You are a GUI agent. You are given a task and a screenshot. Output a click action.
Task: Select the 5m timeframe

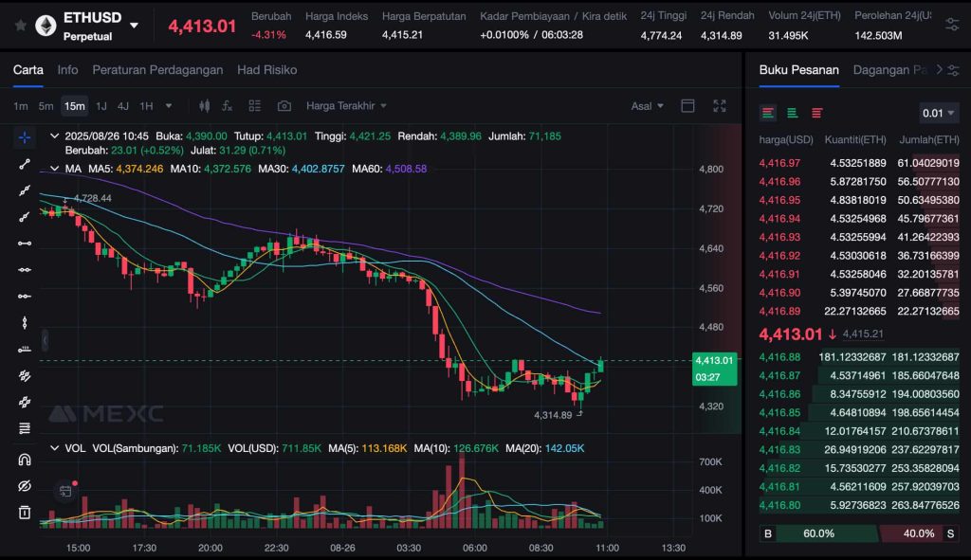coord(46,106)
